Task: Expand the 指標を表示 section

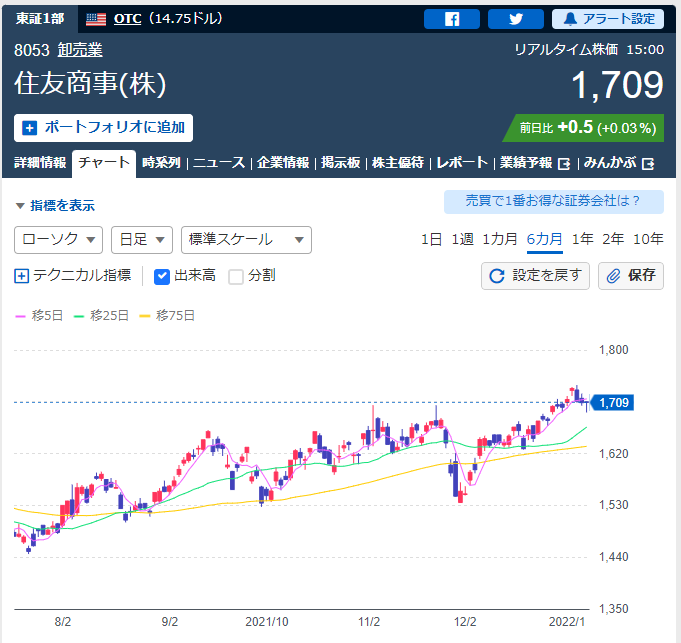Action: tap(55, 205)
